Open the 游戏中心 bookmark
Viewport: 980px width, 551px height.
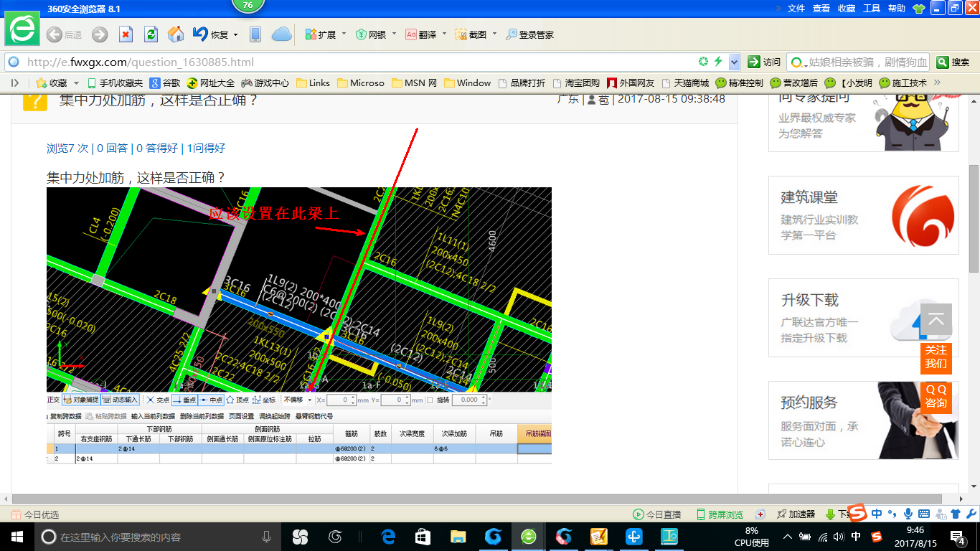click(265, 83)
